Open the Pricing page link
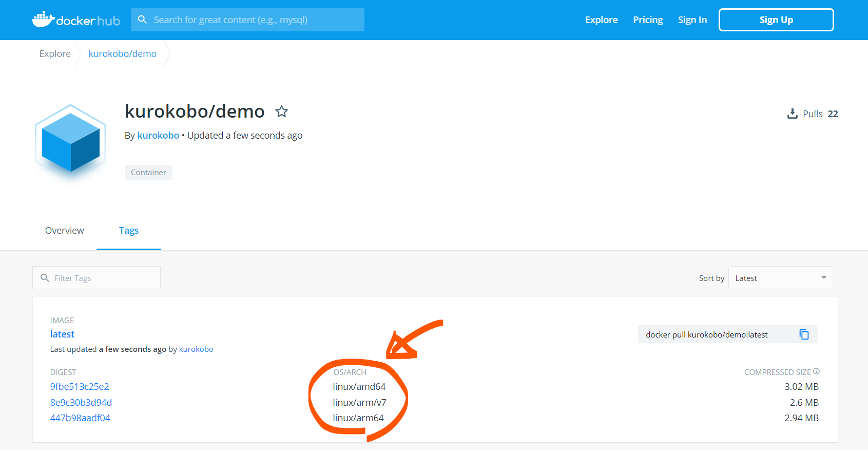 tap(648, 20)
